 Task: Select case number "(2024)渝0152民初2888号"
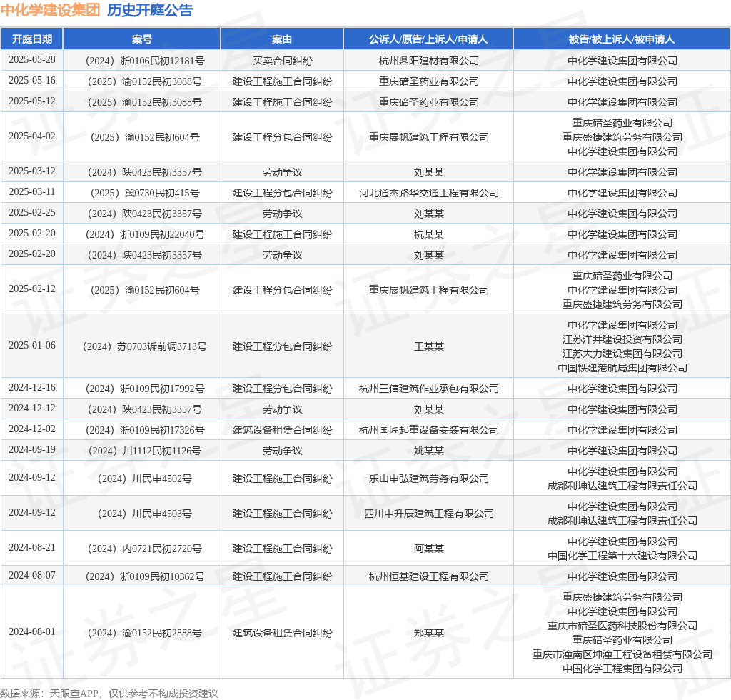coord(144,633)
